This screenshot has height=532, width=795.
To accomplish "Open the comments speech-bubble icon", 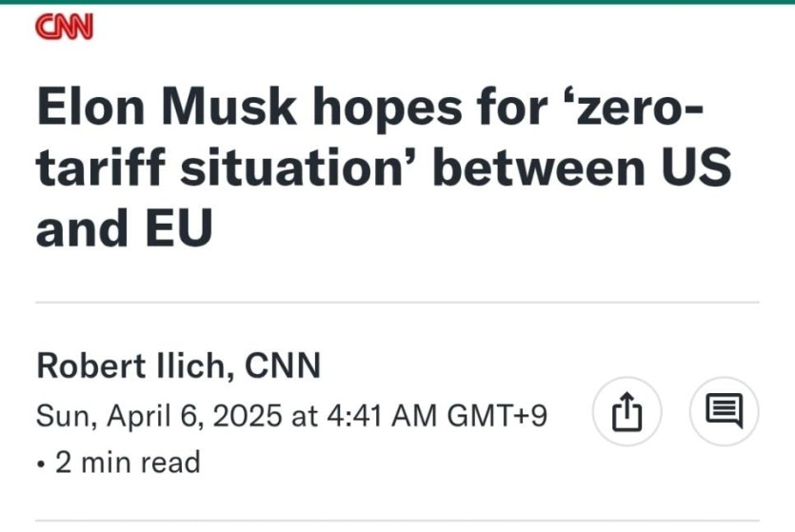I will [x=724, y=412].
